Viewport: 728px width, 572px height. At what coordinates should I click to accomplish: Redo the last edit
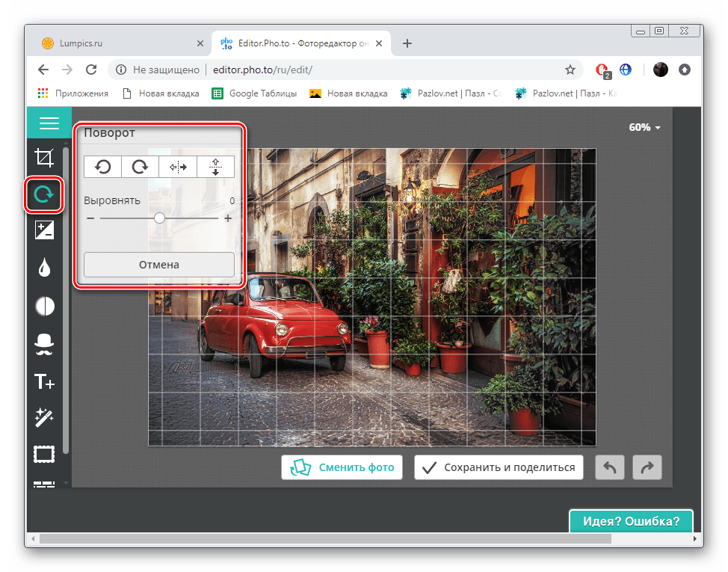(x=647, y=467)
